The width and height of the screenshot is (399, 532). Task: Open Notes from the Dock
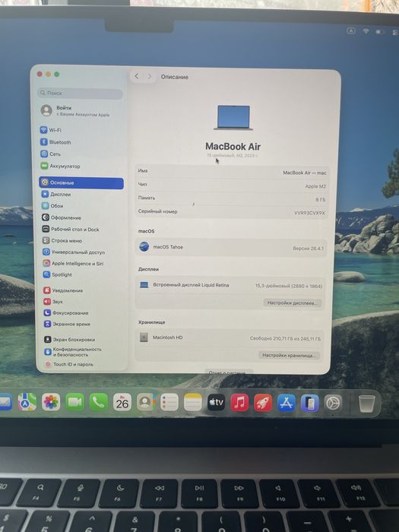point(193,403)
